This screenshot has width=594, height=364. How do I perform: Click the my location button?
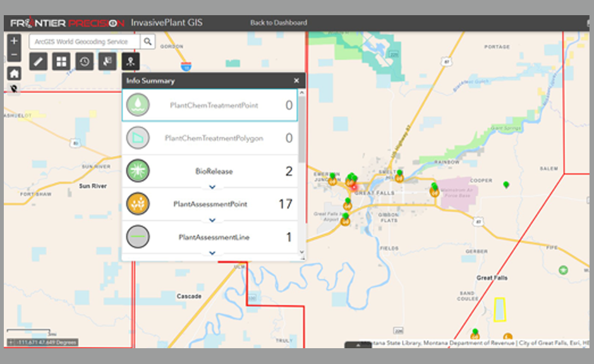pyautogui.click(x=15, y=89)
